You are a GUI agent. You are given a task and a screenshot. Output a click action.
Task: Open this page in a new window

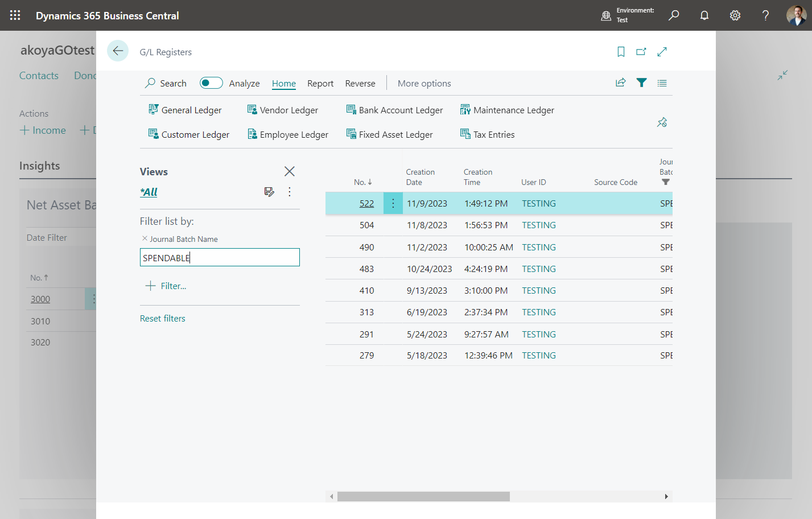click(x=641, y=52)
